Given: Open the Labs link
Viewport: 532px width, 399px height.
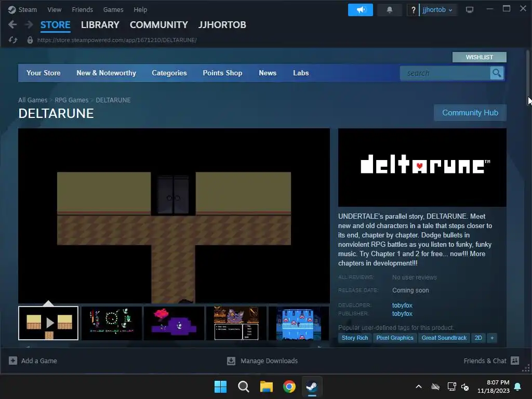Looking at the screenshot, I should [x=301, y=73].
